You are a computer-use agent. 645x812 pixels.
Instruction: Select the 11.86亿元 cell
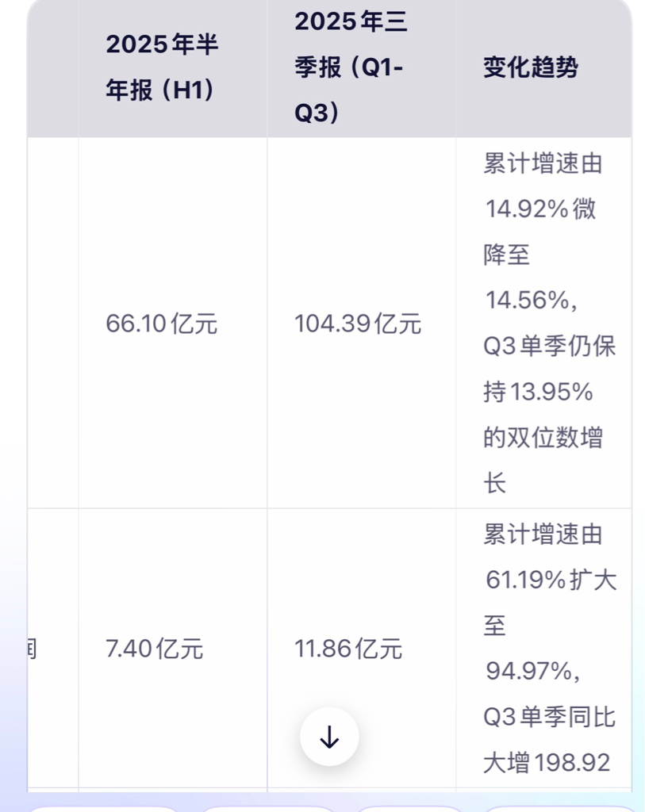348,649
